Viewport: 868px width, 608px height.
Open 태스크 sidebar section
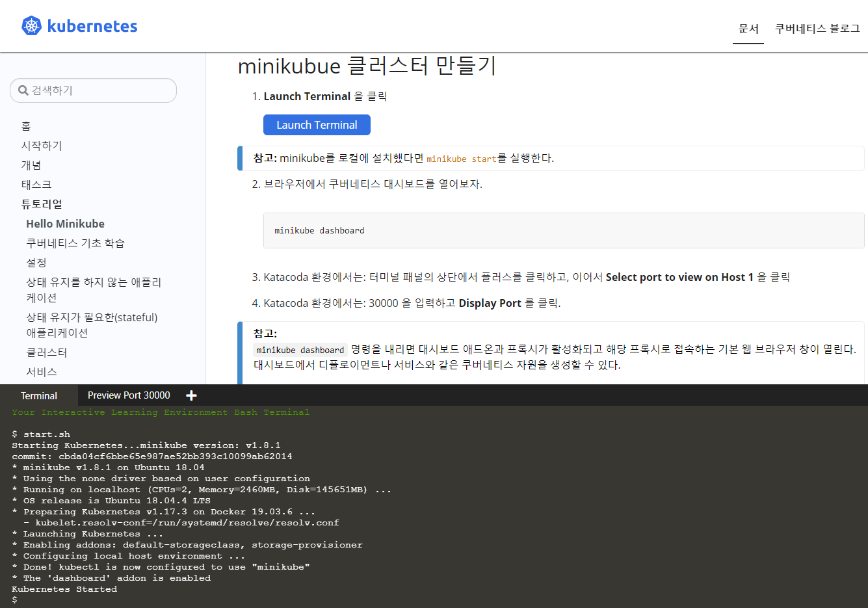(x=36, y=185)
